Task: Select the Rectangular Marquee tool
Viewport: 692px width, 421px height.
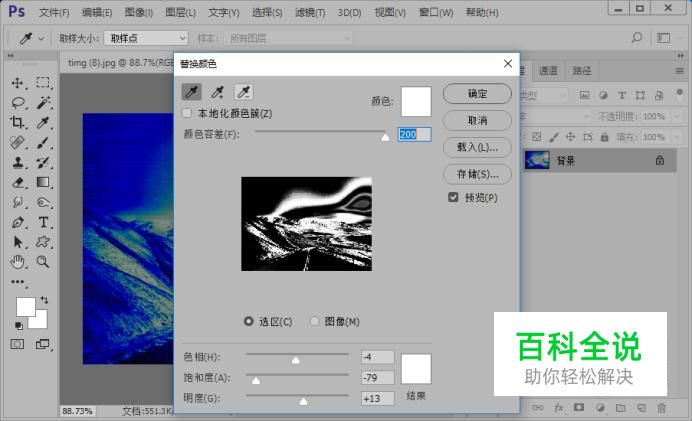Action: click(x=43, y=83)
